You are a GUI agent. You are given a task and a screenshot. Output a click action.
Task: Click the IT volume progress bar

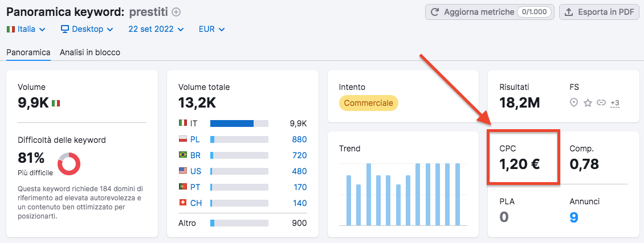(239, 123)
